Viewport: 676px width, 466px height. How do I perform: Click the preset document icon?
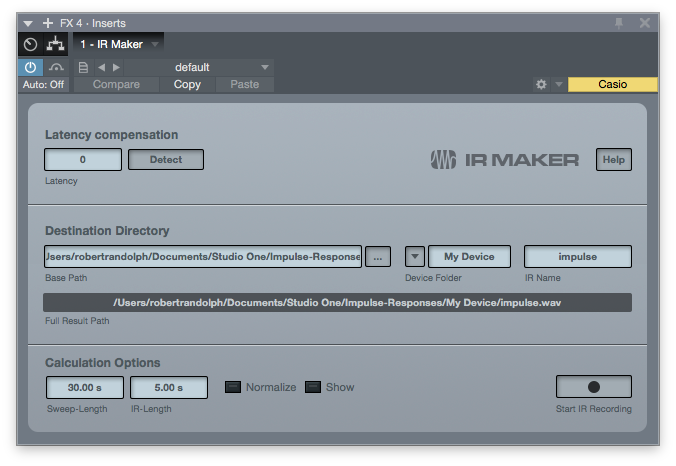[83, 67]
